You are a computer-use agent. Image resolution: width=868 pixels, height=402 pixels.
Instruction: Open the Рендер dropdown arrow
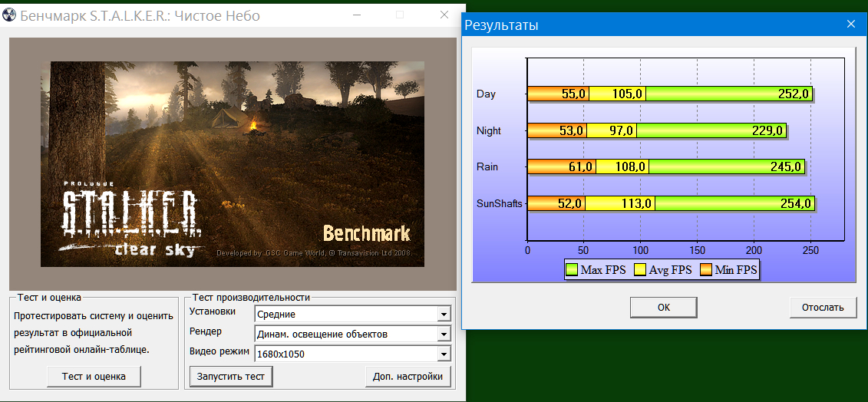coord(444,334)
